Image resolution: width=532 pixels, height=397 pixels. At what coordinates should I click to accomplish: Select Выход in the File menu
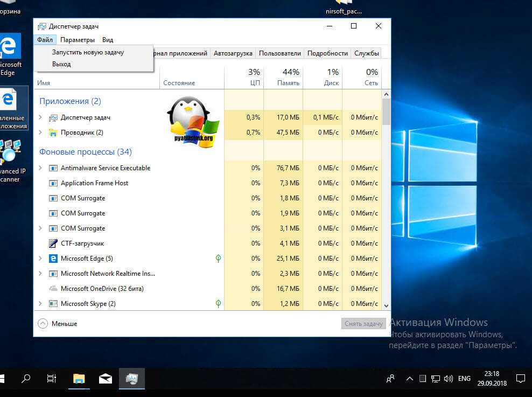point(61,64)
